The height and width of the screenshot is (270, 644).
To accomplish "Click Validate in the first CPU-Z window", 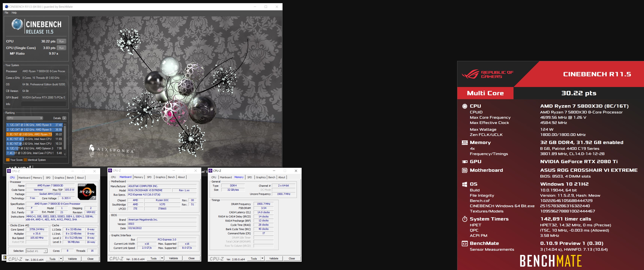I will [x=72, y=259].
